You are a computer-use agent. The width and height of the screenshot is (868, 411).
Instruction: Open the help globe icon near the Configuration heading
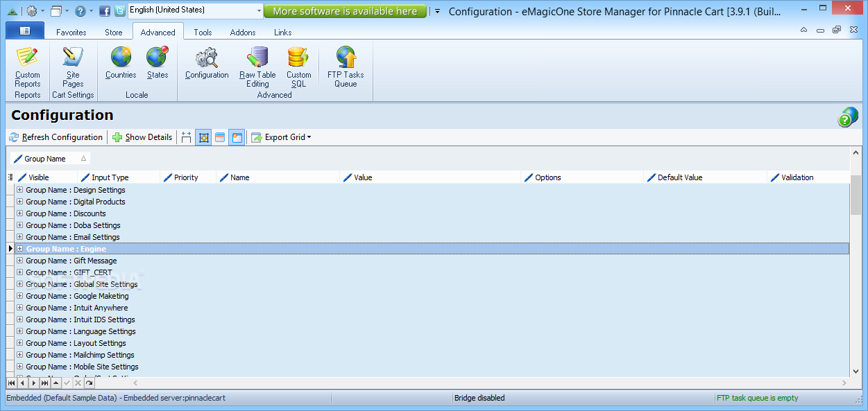tap(847, 117)
